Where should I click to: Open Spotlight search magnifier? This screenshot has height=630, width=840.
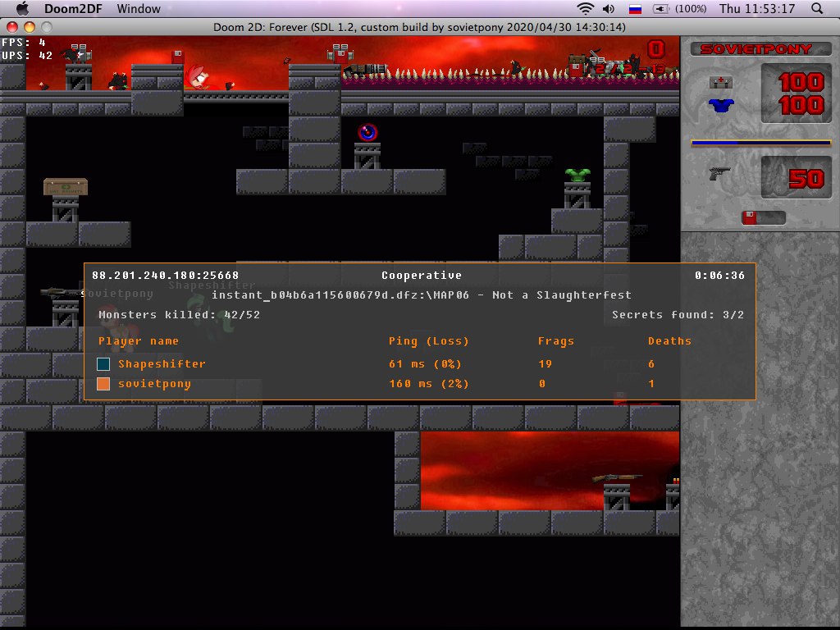(817, 8)
